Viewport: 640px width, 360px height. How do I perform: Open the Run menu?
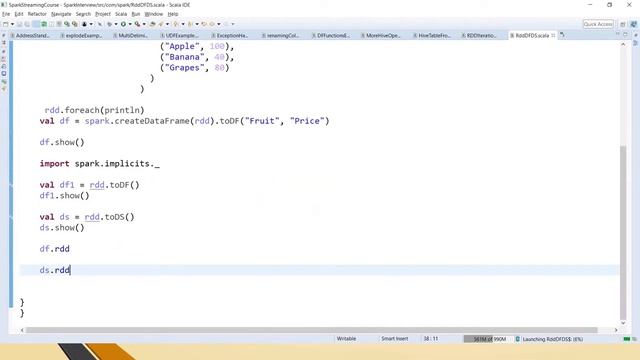pyautogui.click(x=136, y=14)
